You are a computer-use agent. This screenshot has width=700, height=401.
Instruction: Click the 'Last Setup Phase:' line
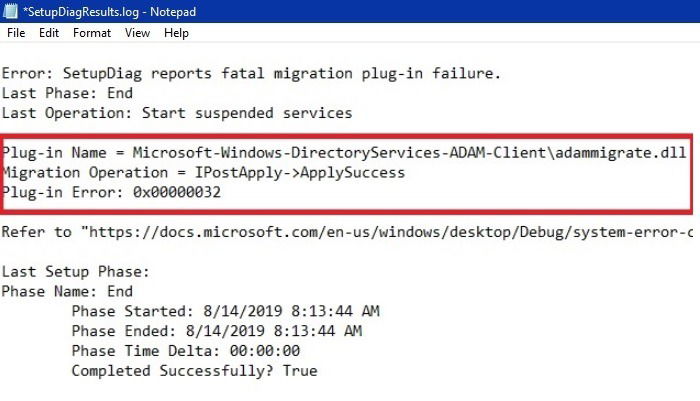74,272
